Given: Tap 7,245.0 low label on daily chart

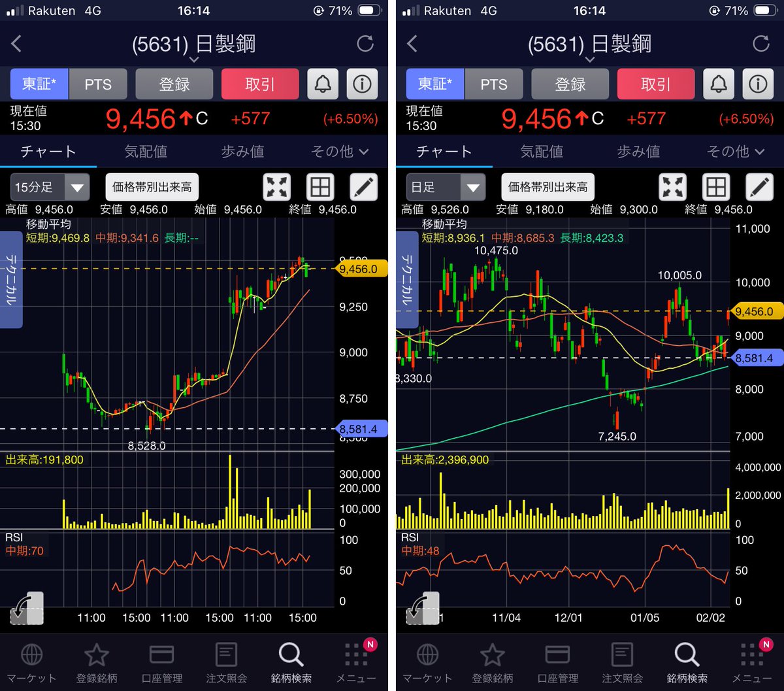Looking at the screenshot, I should [617, 436].
